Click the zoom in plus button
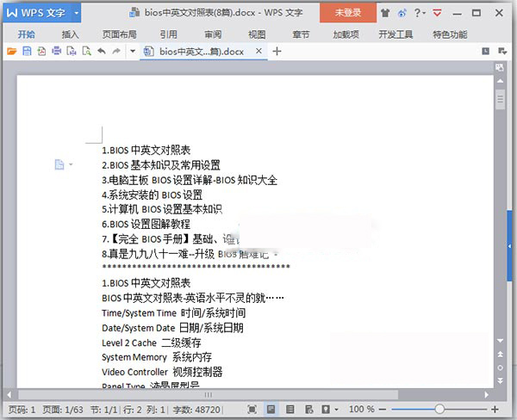The width and height of the screenshot is (517, 420). [495, 410]
